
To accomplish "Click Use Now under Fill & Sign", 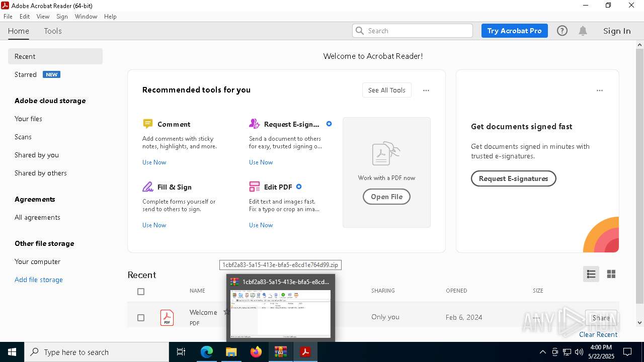I will click(x=154, y=225).
